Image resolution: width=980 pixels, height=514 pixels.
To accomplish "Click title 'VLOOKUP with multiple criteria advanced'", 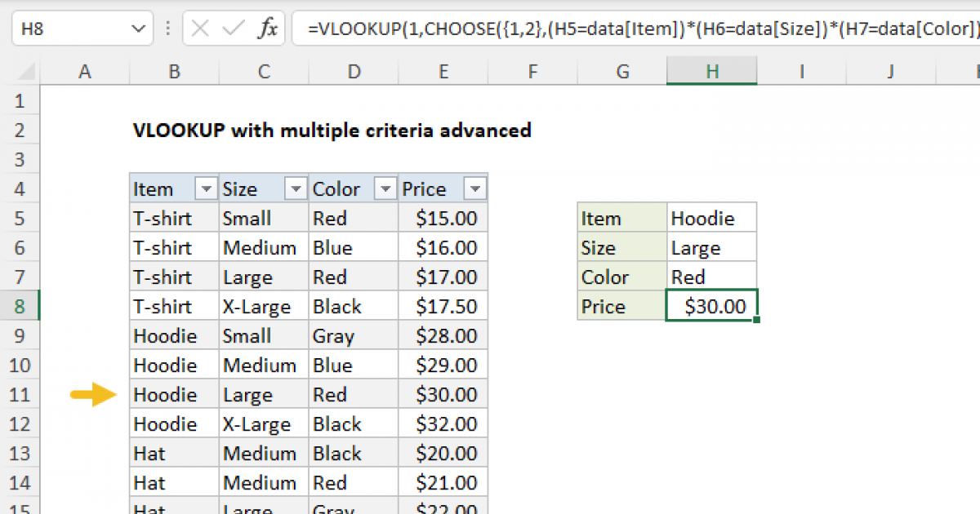I will pos(332,130).
